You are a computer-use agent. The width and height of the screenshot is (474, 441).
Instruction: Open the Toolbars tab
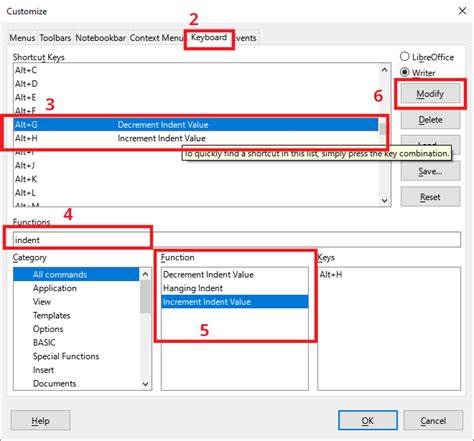click(55, 38)
